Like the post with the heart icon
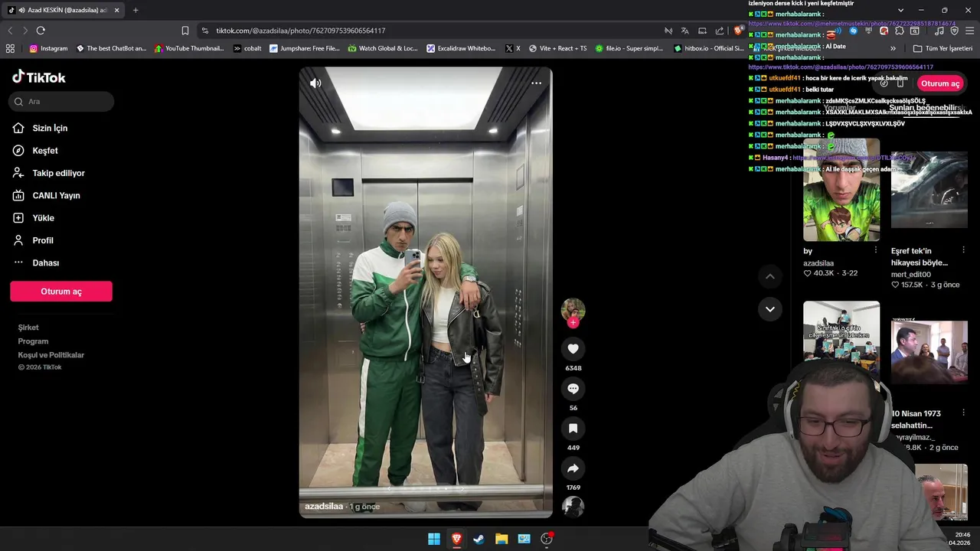This screenshot has width=980, height=551. [573, 349]
